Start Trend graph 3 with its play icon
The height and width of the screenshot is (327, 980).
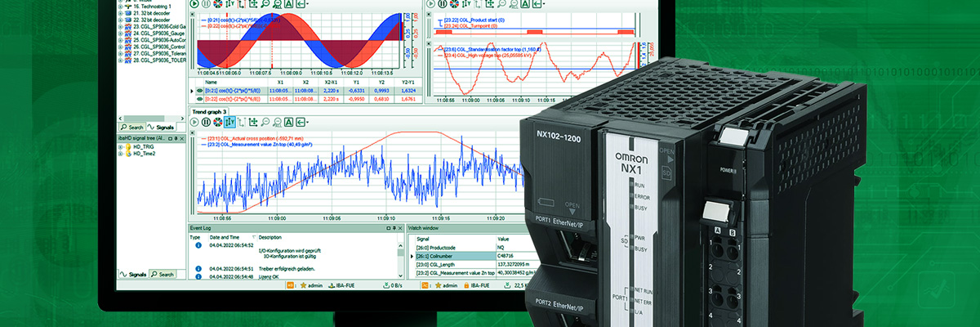point(194,122)
